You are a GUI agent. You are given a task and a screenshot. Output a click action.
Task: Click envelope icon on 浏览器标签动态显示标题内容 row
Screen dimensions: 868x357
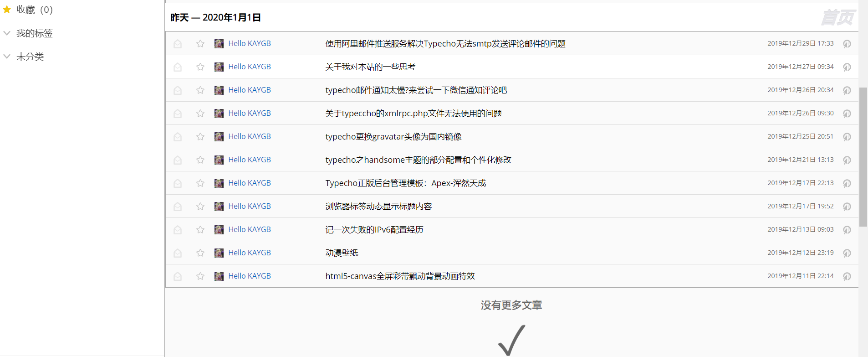point(178,207)
